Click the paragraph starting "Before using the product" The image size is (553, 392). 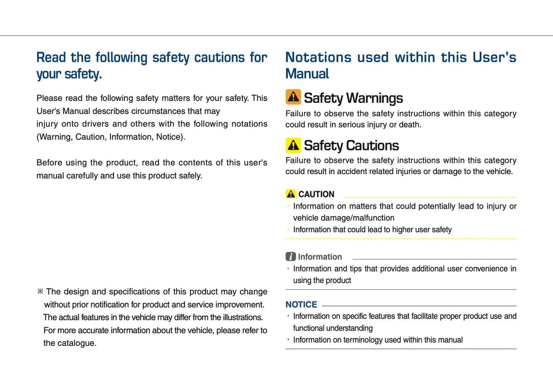tap(152, 169)
